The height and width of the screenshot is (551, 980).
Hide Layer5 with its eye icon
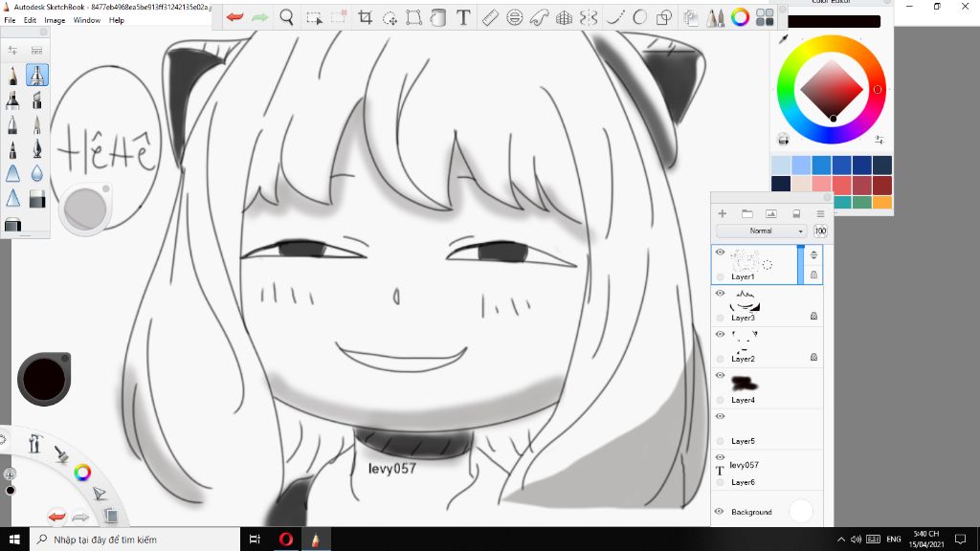(x=720, y=416)
